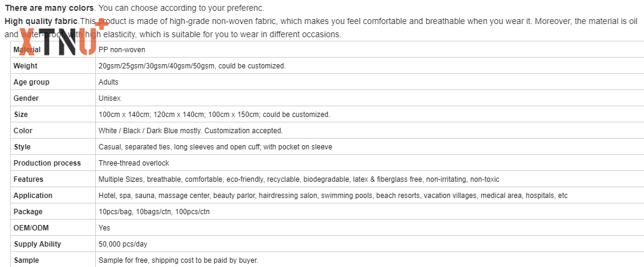The image size is (644, 267).
Task: Click the Supply Ability label
Action: (x=37, y=244)
